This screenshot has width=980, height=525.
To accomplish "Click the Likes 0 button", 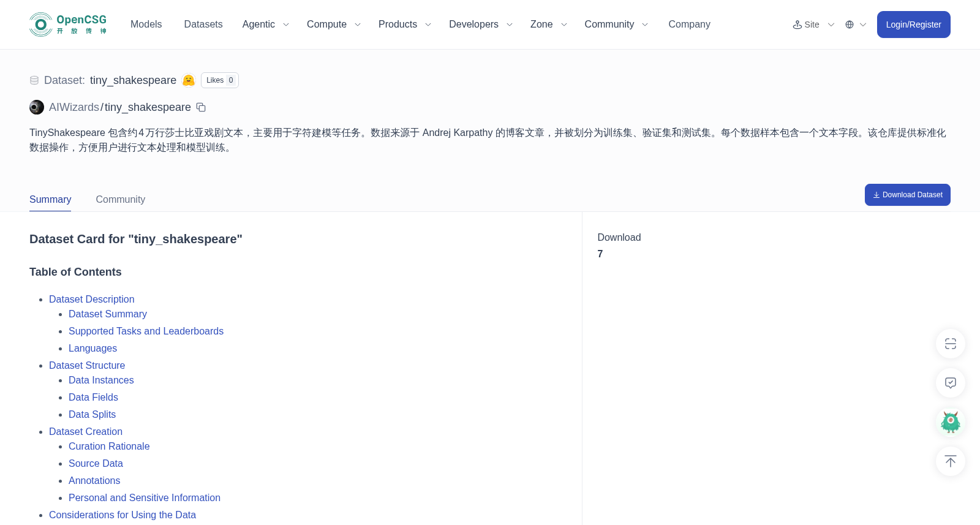I will 220,80.
